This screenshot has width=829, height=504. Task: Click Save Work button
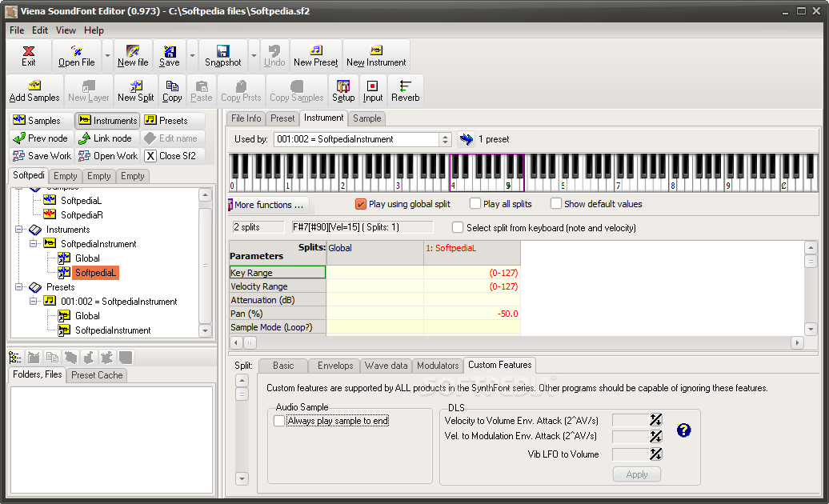[x=42, y=156]
